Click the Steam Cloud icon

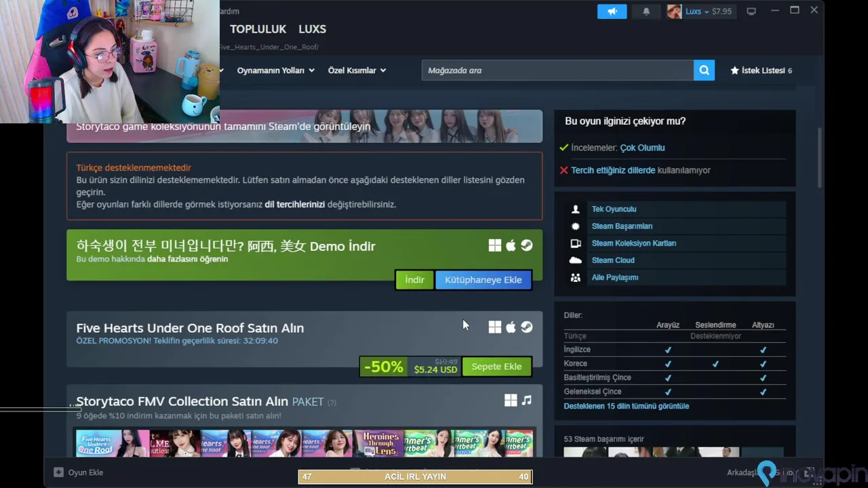(576, 260)
